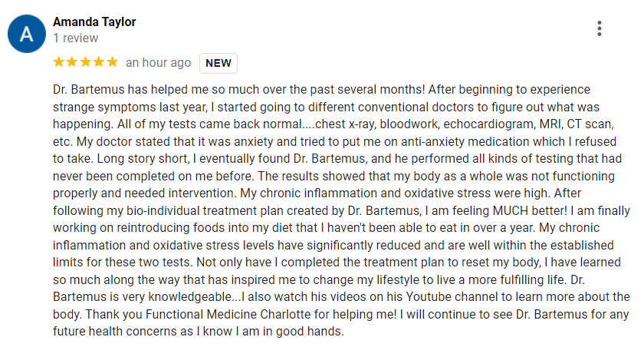
Task: Click the NEW badge beside the timestamp
Action: coord(219,63)
